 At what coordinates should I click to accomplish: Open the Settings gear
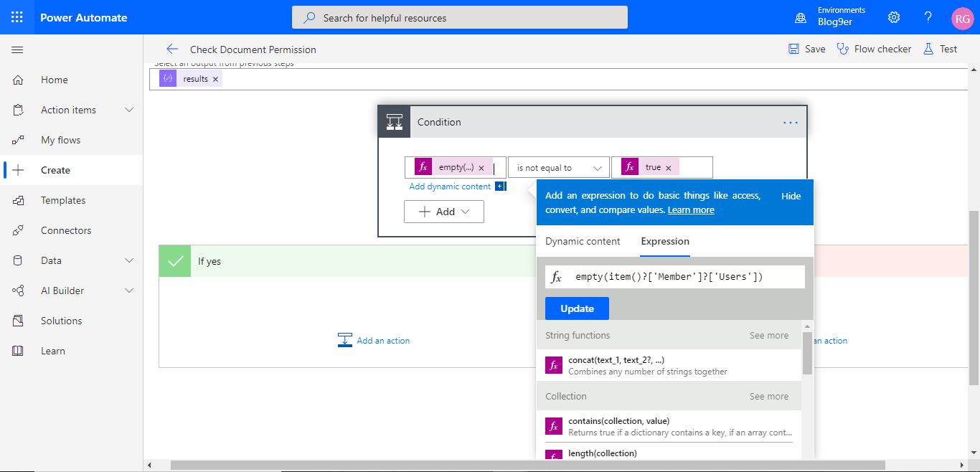894,17
